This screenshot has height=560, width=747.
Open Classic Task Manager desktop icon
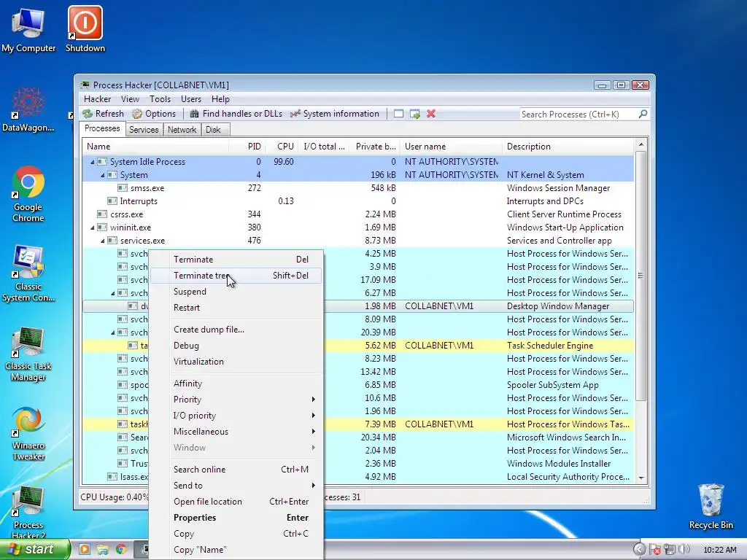pos(28,354)
